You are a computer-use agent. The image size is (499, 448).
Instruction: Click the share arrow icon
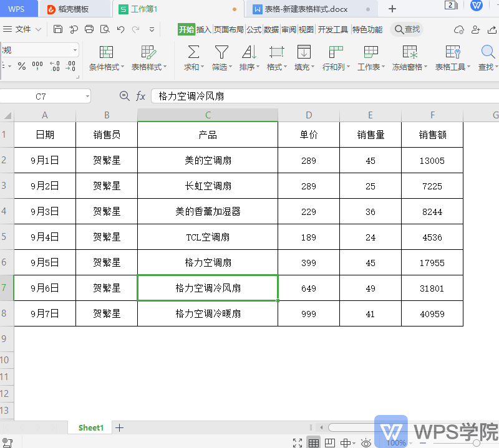pyautogui.click(x=492, y=29)
